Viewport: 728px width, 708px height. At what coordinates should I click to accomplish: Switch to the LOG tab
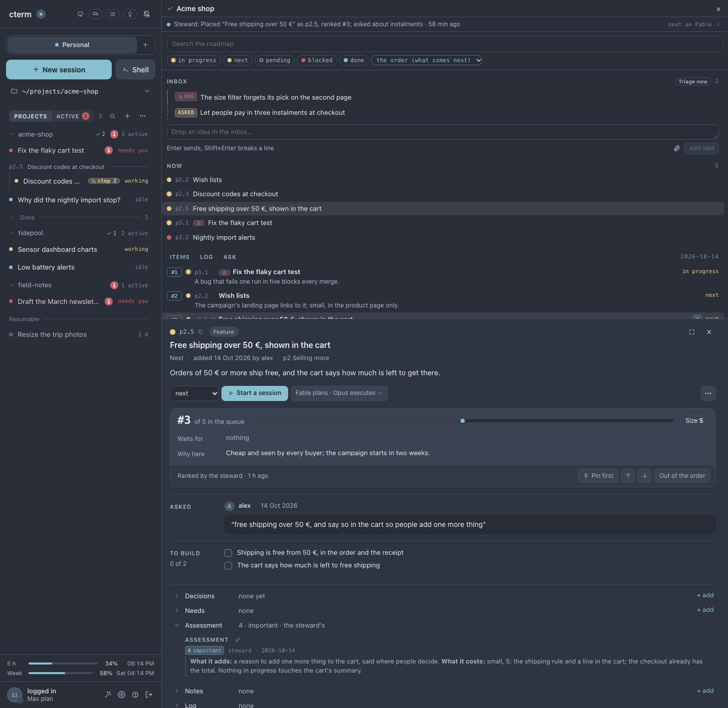click(x=206, y=257)
